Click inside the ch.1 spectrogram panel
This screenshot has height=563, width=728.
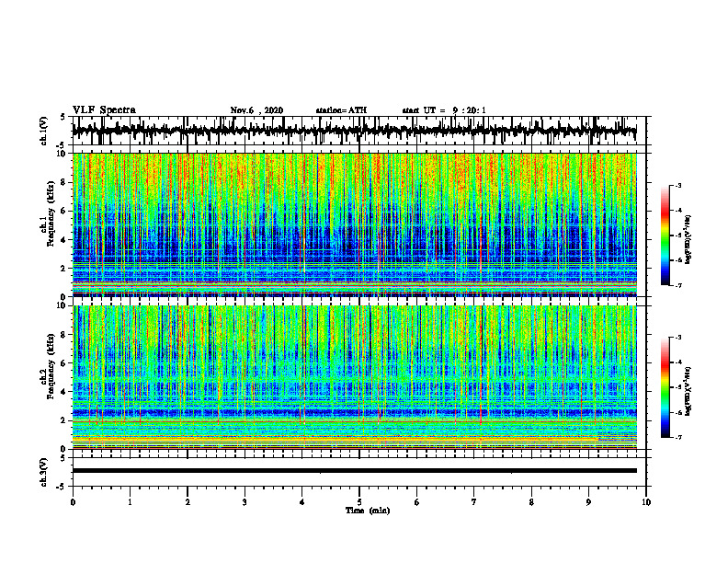354,224
